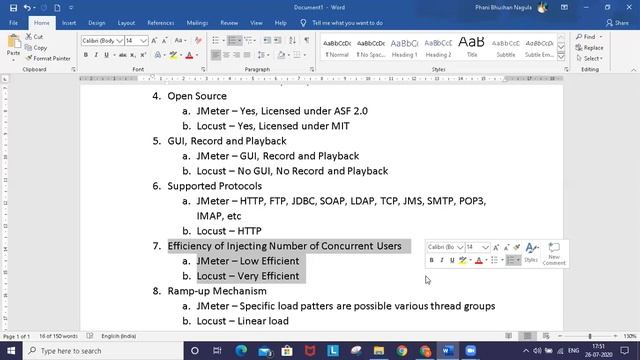The width and height of the screenshot is (640, 360).
Task: Switch to the Insert tab
Action: (69, 23)
